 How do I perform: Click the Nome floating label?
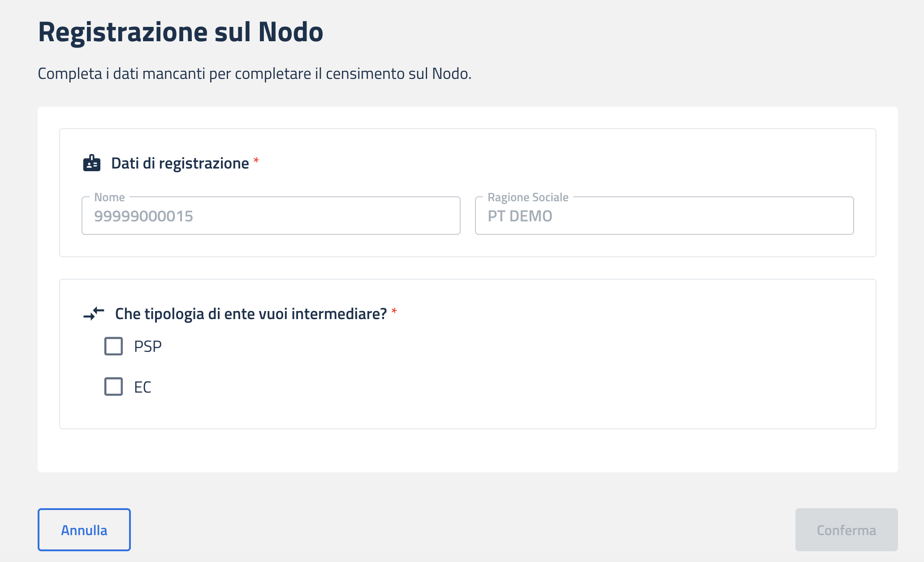point(109,197)
